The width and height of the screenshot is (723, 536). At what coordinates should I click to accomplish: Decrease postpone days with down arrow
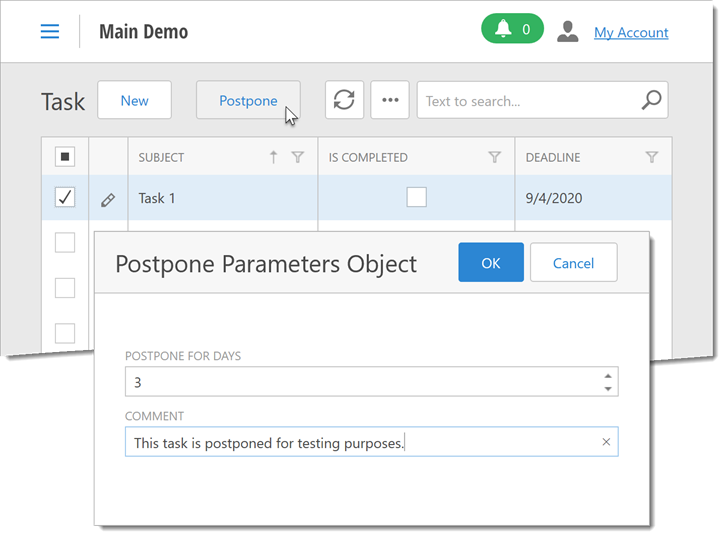click(x=608, y=389)
